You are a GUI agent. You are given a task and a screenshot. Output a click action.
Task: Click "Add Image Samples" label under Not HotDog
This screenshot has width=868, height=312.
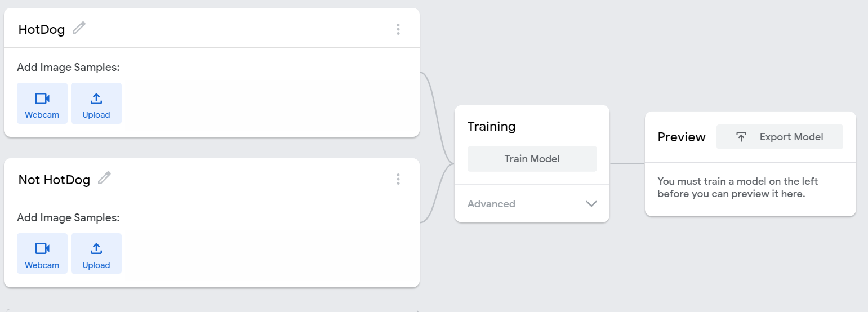click(68, 217)
